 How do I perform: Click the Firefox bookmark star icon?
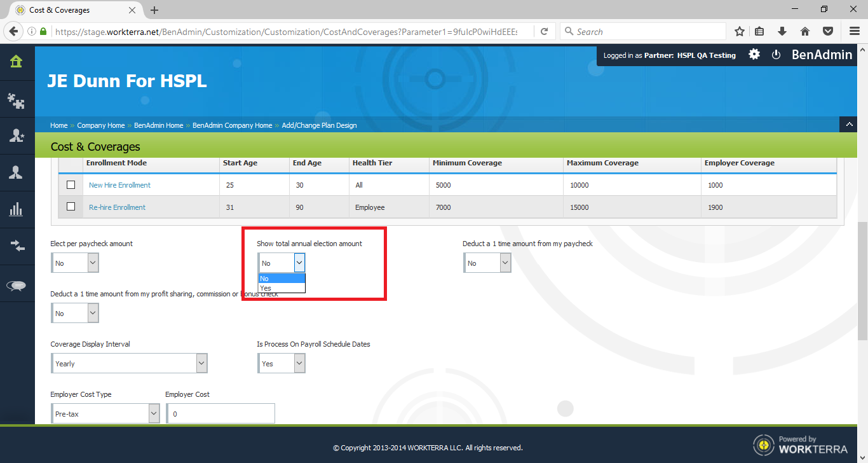coord(740,31)
